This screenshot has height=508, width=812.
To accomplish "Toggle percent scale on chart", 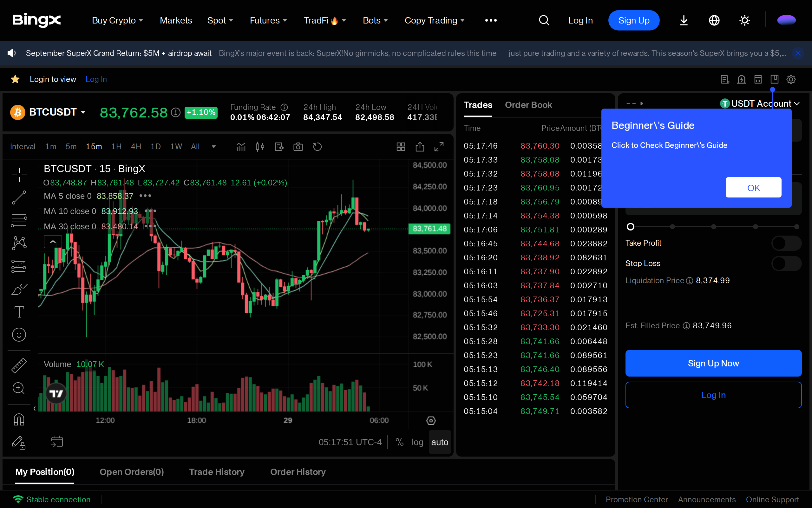I will tap(399, 442).
